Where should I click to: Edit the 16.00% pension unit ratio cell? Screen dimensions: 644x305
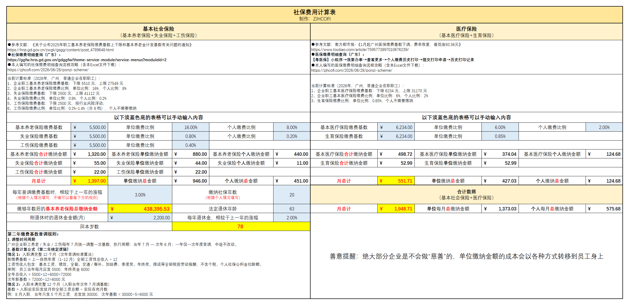click(191, 127)
